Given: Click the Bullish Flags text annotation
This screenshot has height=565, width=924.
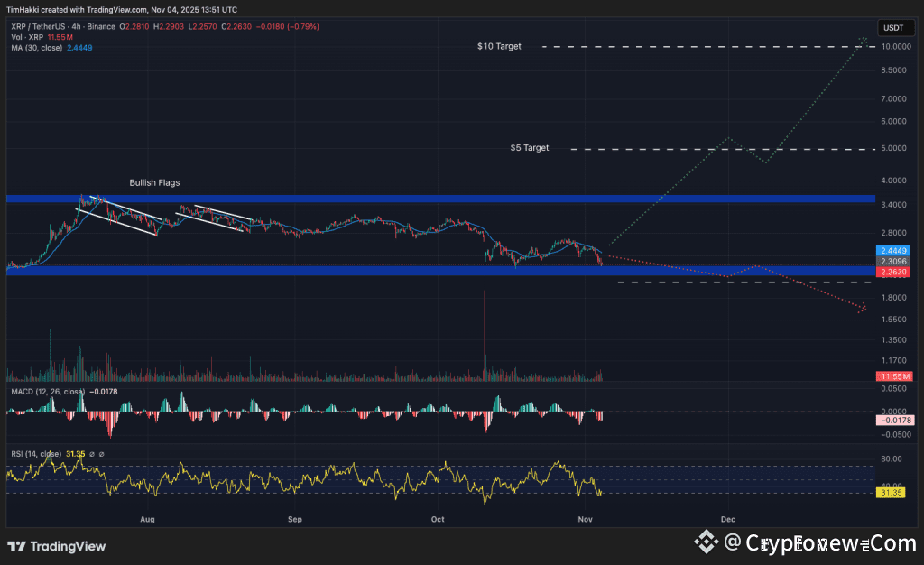Looking at the screenshot, I should pos(156,182).
